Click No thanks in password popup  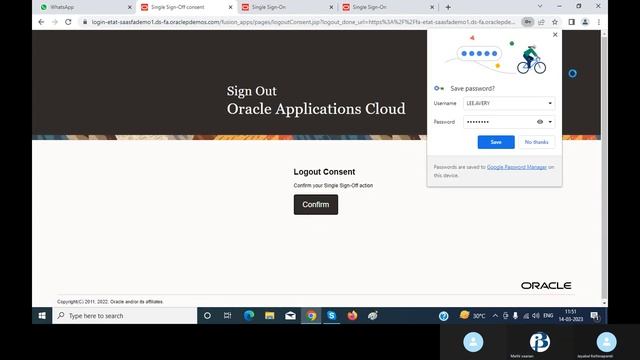(x=536, y=142)
